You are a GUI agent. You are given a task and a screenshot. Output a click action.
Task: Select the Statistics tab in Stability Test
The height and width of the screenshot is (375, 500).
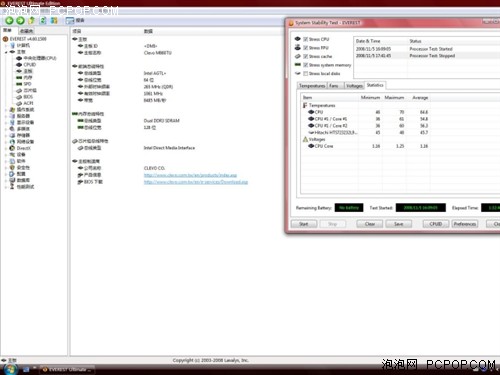tap(375, 85)
